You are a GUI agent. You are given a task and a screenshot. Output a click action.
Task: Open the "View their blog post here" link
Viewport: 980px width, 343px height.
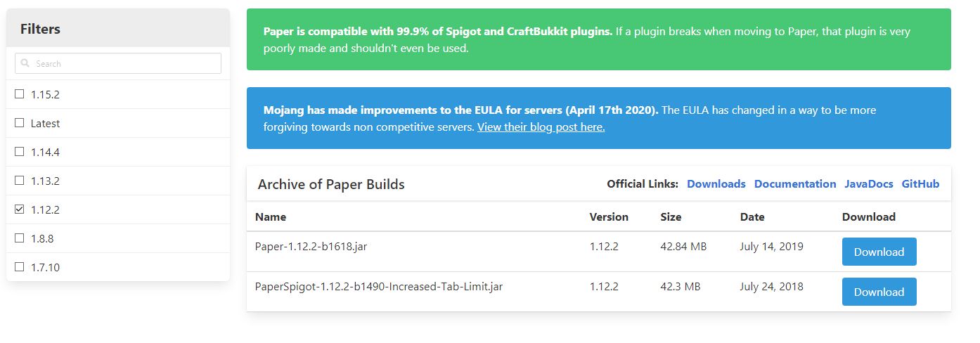[x=541, y=127]
